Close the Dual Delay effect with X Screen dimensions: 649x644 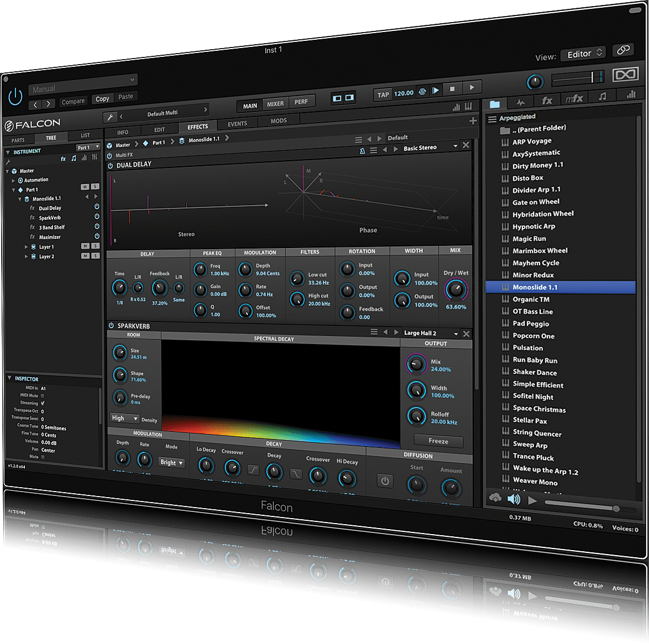click(x=466, y=145)
